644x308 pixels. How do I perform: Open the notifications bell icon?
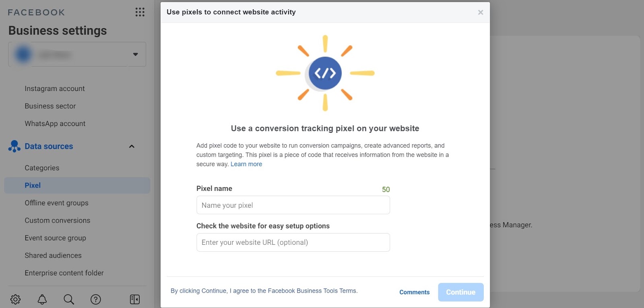point(42,299)
